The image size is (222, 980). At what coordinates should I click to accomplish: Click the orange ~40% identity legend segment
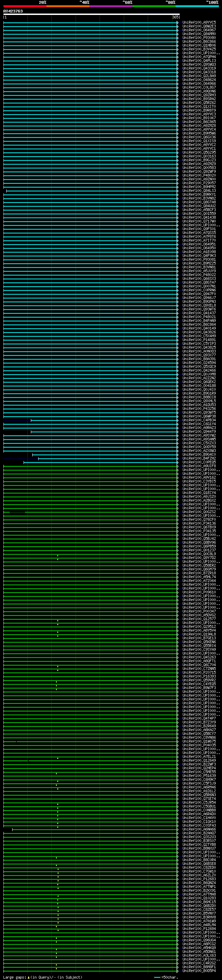tap(68, 6)
